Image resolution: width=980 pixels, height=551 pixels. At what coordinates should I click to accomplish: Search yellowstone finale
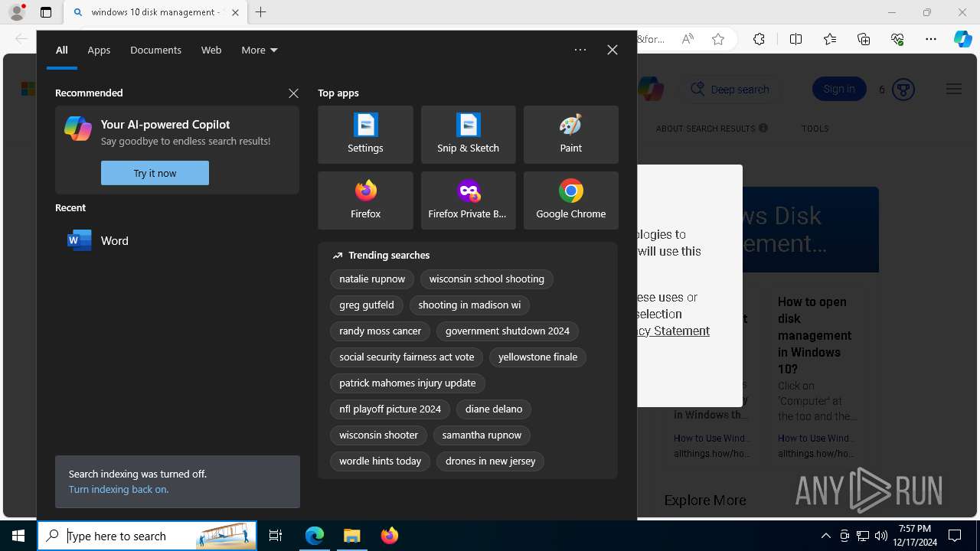tap(538, 357)
